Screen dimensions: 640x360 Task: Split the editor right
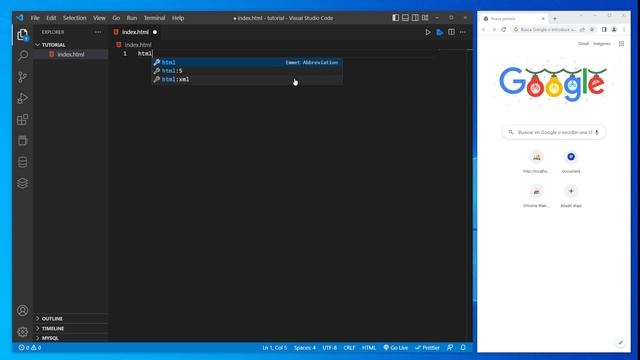click(x=451, y=32)
